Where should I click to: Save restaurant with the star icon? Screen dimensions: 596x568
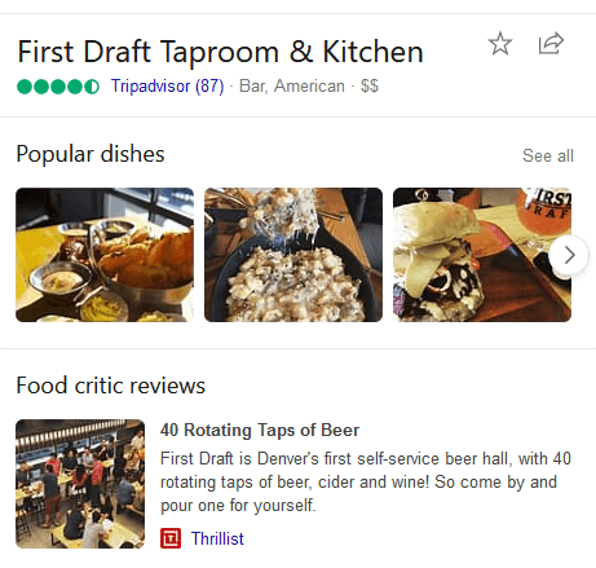pos(500,44)
